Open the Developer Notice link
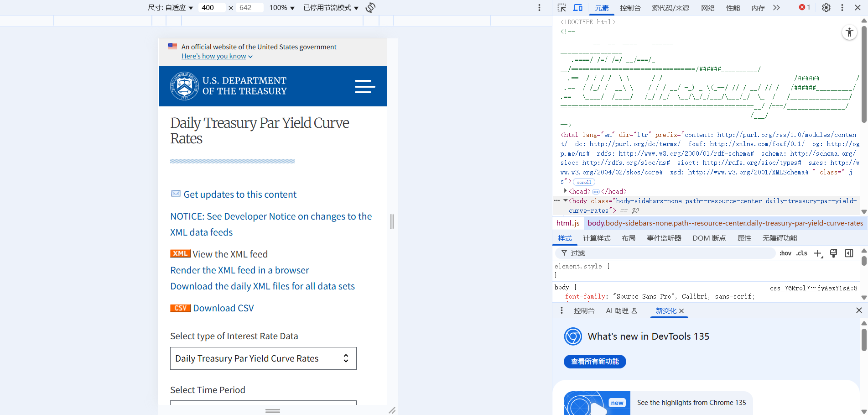The height and width of the screenshot is (415, 868). 271,224
